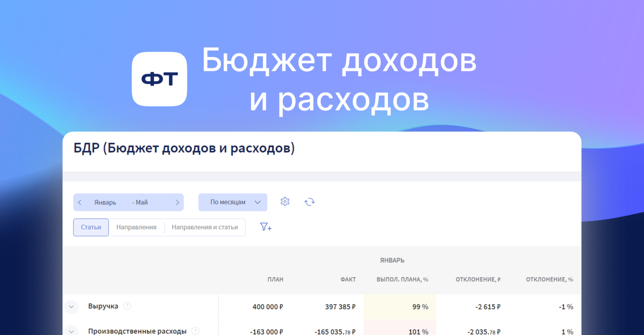The height and width of the screenshot is (335, 644).
Task: Click the 400 000 ₽ plan cell
Action: coord(268,307)
